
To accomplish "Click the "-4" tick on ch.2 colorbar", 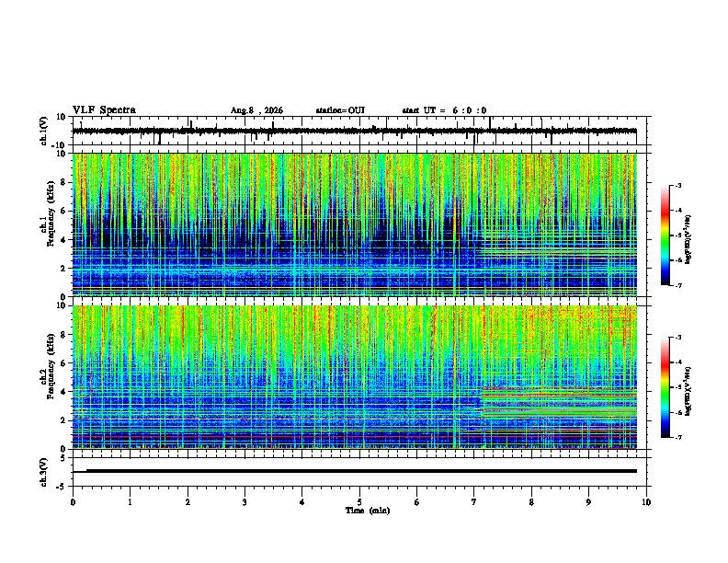I will 678,362.
